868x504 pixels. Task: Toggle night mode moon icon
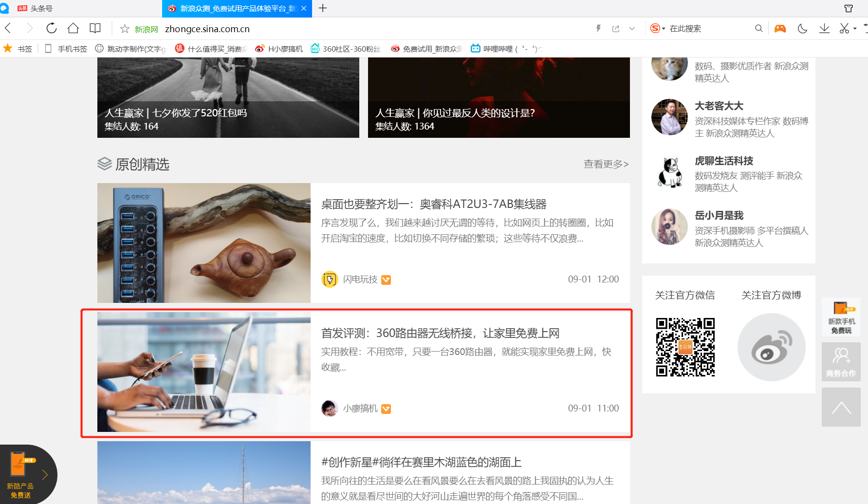point(802,29)
